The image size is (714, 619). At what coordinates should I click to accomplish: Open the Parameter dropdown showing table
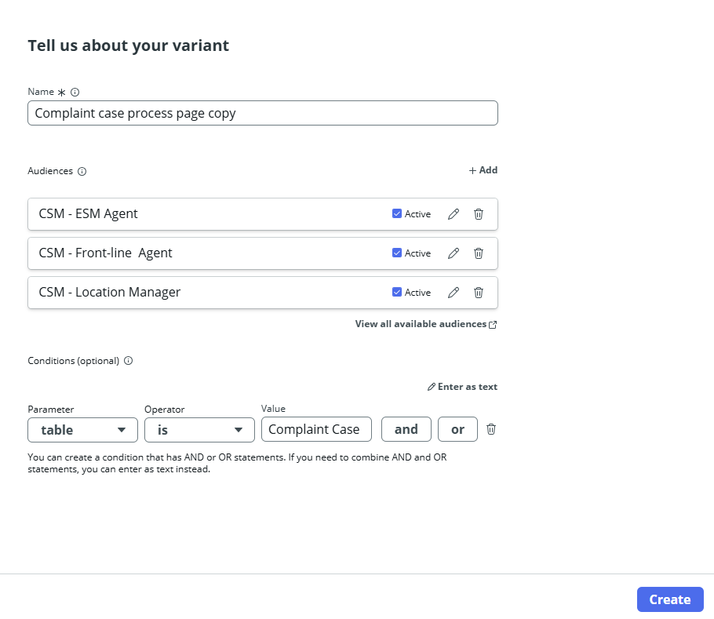pyautogui.click(x=83, y=429)
